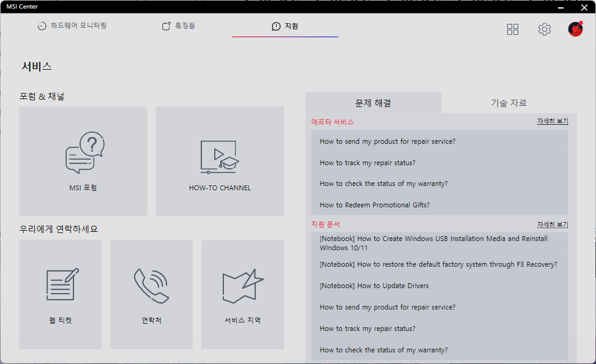Open 'How to send my product for repair service?' under 지원 문서

[x=387, y=307]
